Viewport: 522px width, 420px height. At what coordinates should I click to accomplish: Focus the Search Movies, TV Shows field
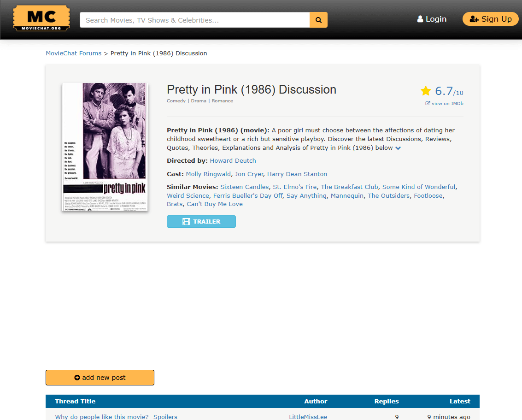point(195,20)
